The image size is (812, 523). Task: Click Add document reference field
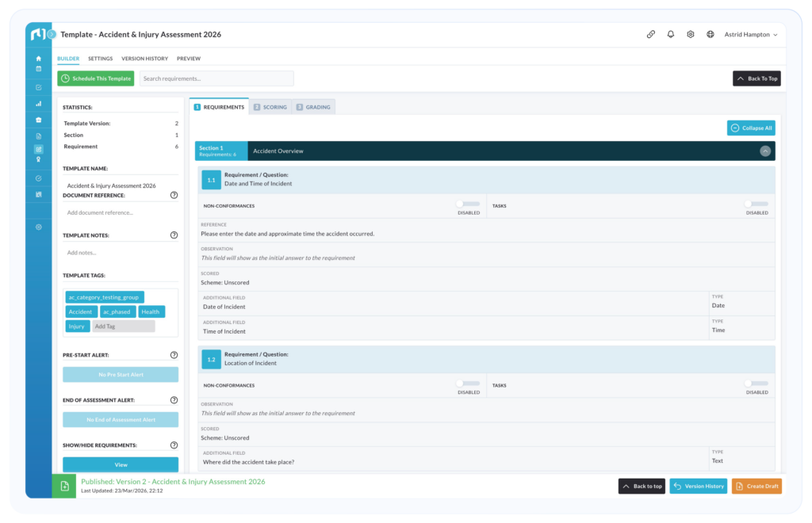(x=121, y=212)
